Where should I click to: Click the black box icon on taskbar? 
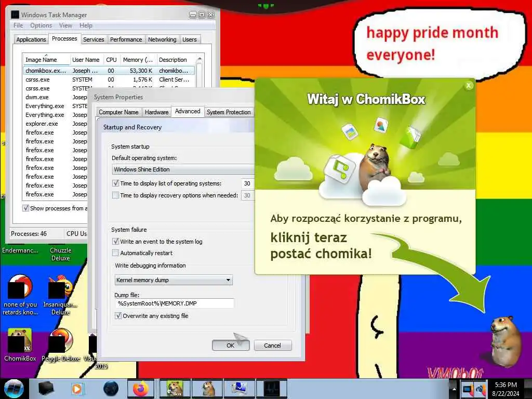click(46, 389)
